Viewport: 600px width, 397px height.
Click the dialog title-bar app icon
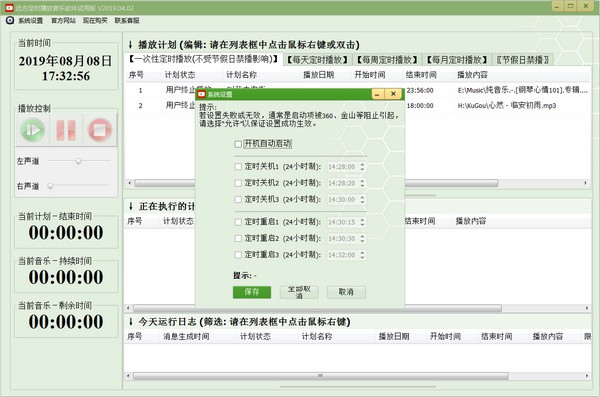click(202, 94)
